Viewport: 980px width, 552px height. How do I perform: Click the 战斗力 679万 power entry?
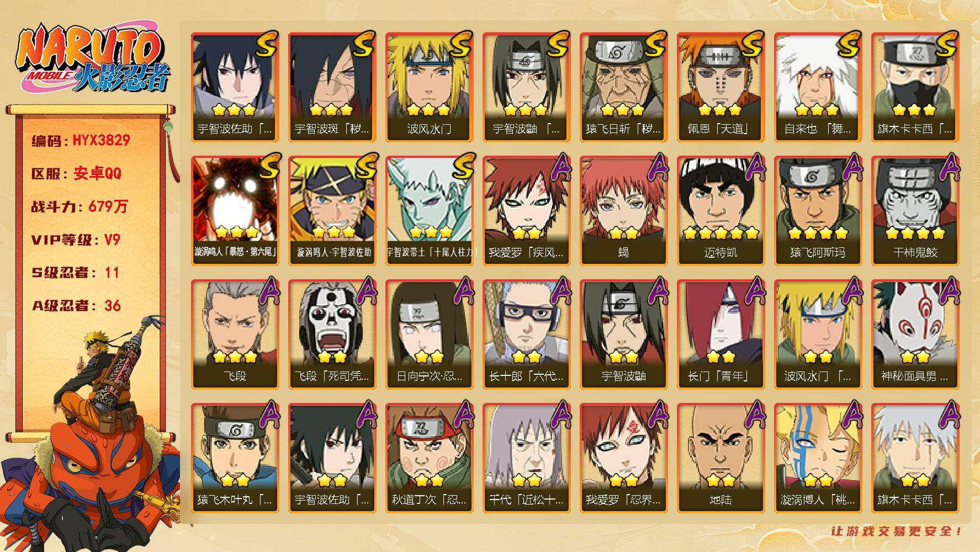coord(80,206)
